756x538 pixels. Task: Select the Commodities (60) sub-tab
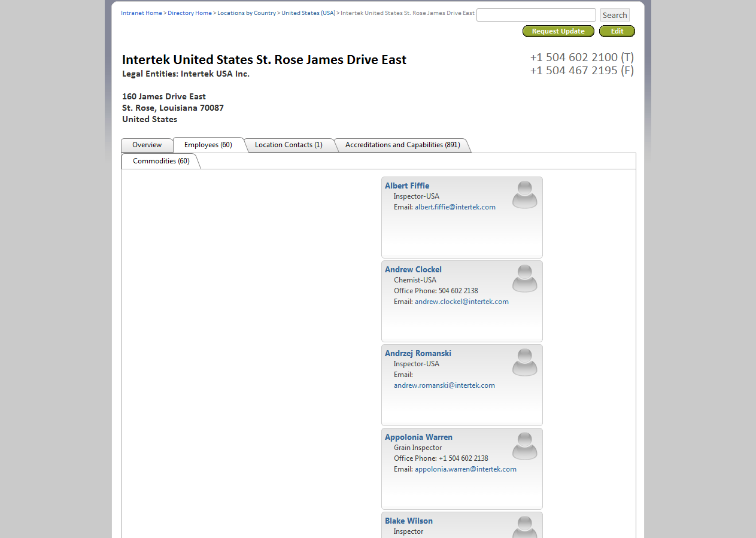point(161,161)
